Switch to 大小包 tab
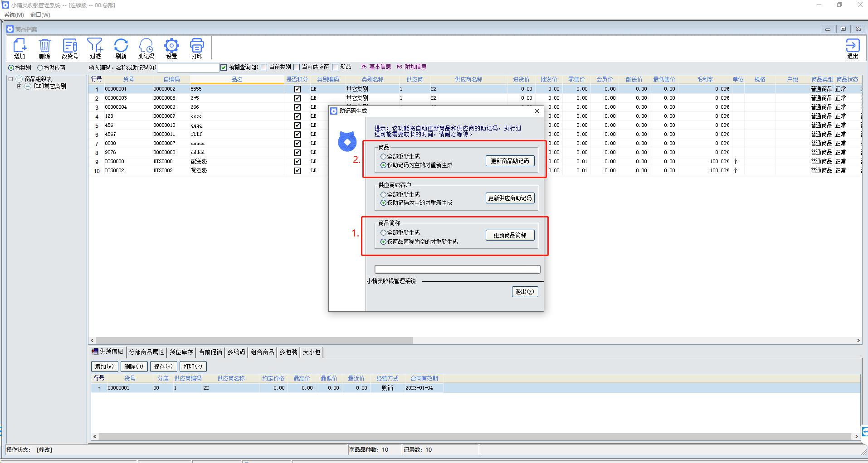The image size is (868, 463). [312, 352]
